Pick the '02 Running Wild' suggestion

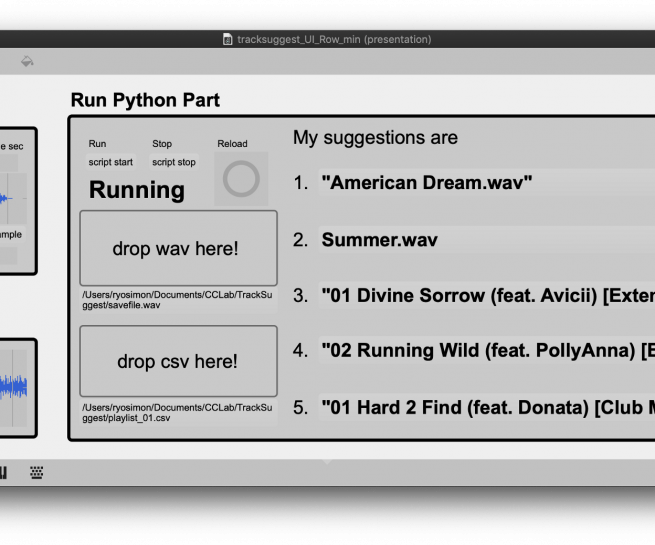(x=486, y=351)
